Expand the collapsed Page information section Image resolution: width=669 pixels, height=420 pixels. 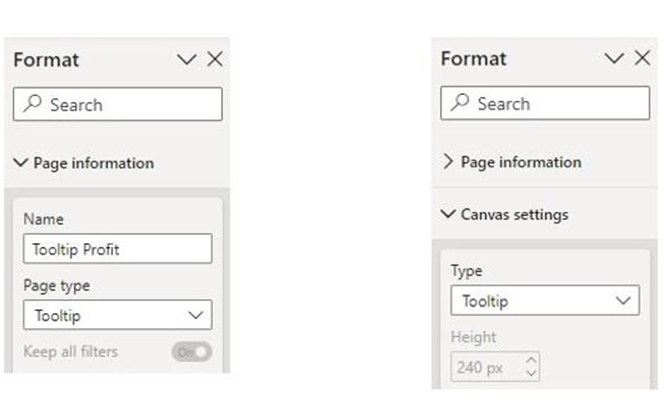(x=448, y=162)
